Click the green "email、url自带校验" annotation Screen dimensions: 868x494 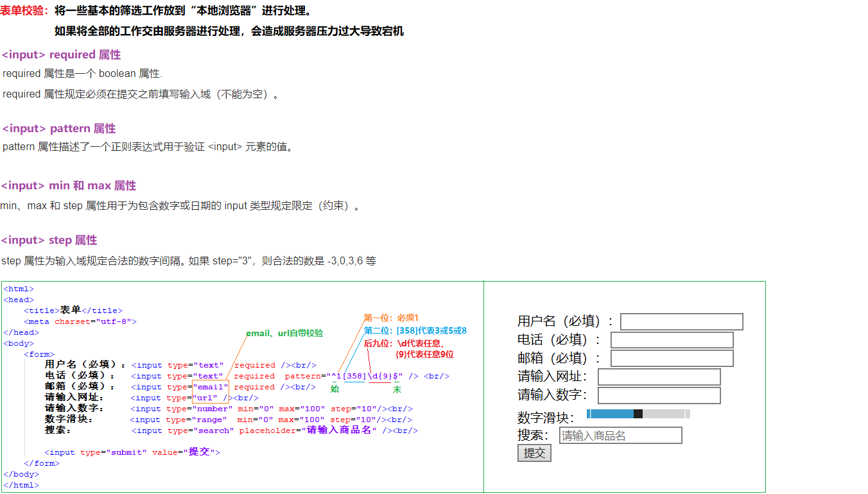pos(284,334)
